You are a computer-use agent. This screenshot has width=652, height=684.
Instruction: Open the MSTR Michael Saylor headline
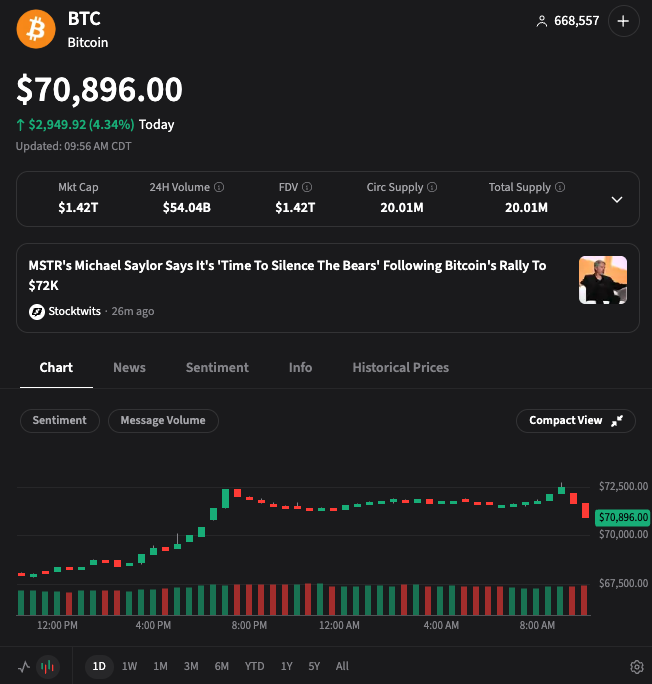(287, 275)
